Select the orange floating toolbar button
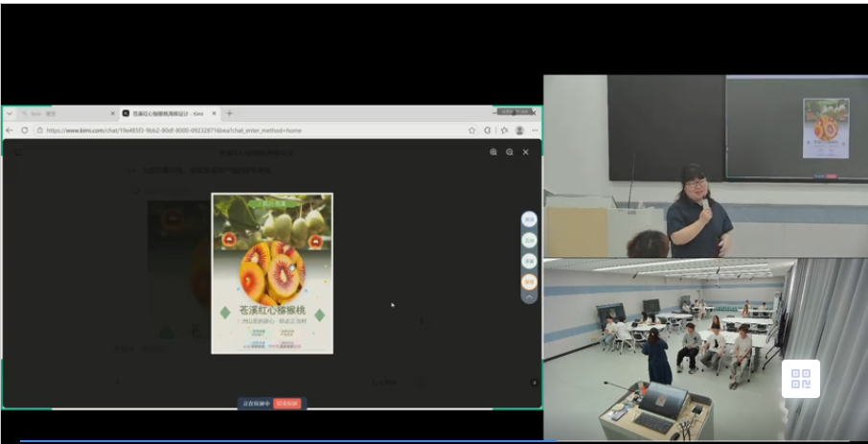The image size is (868, 444). [x=529, y=282]
